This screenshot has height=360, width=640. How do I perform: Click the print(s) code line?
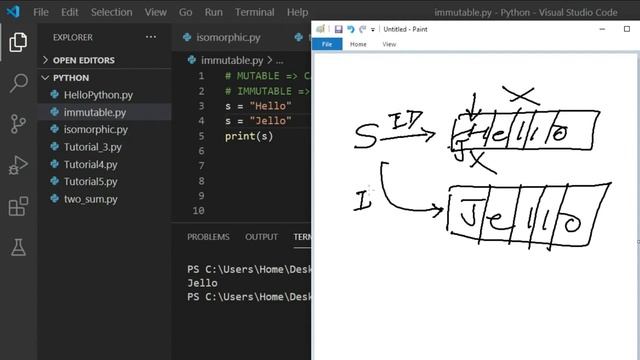pos(249,136)
